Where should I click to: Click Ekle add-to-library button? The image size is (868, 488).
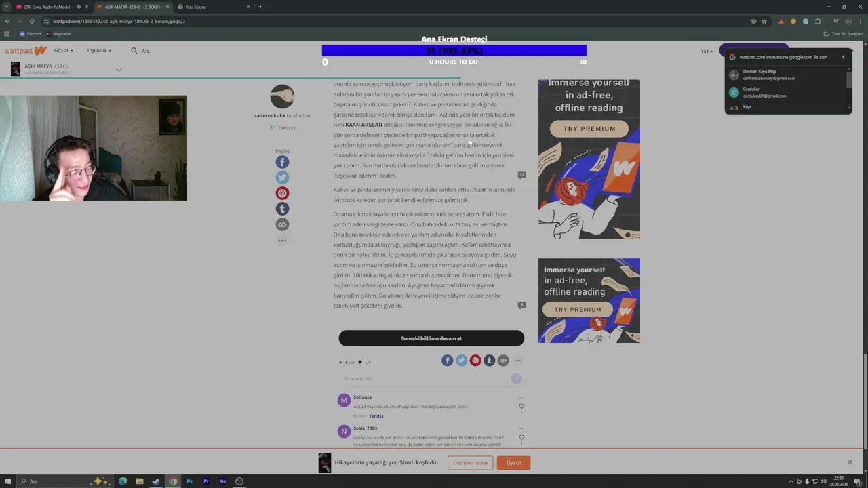[x=347, y=362]
